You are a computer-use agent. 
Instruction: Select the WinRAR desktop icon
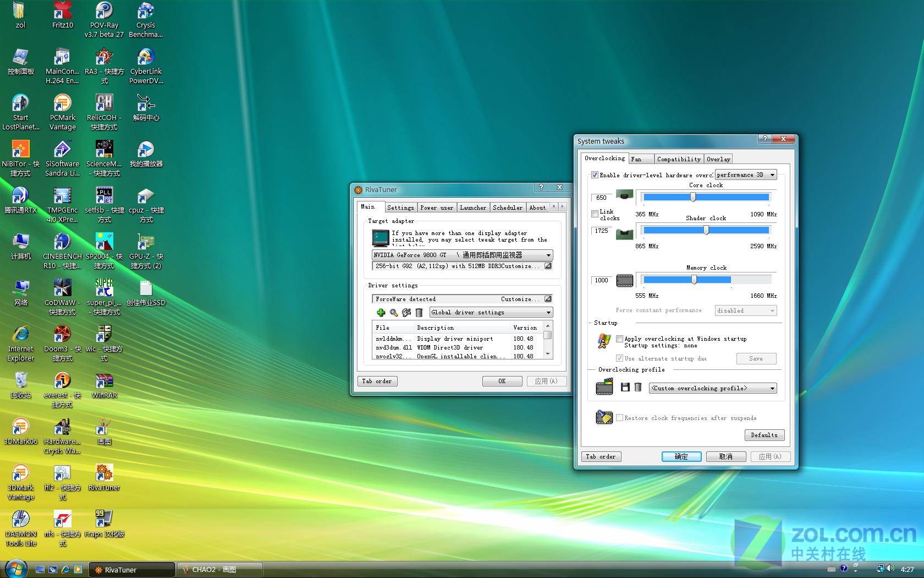(x=105, y=385)
